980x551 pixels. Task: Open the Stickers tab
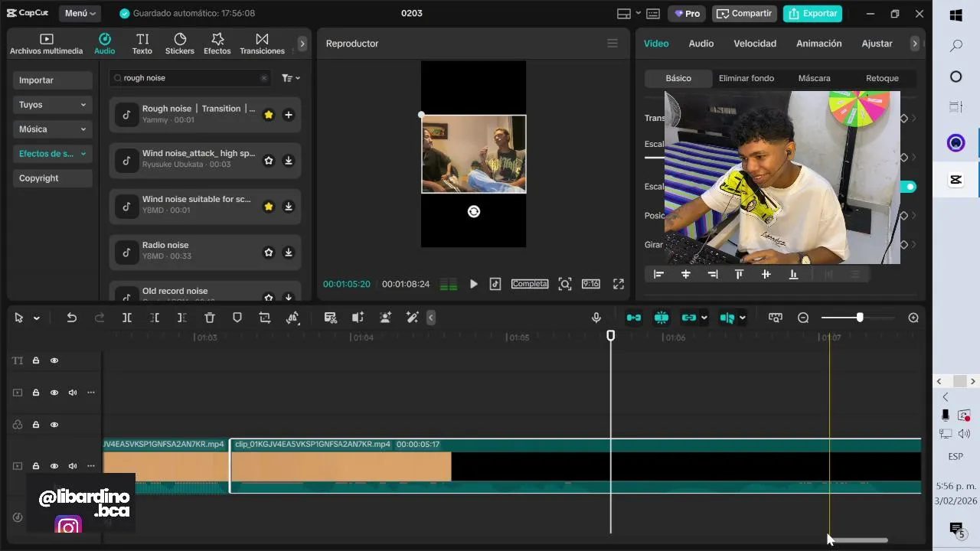point(180,44)
